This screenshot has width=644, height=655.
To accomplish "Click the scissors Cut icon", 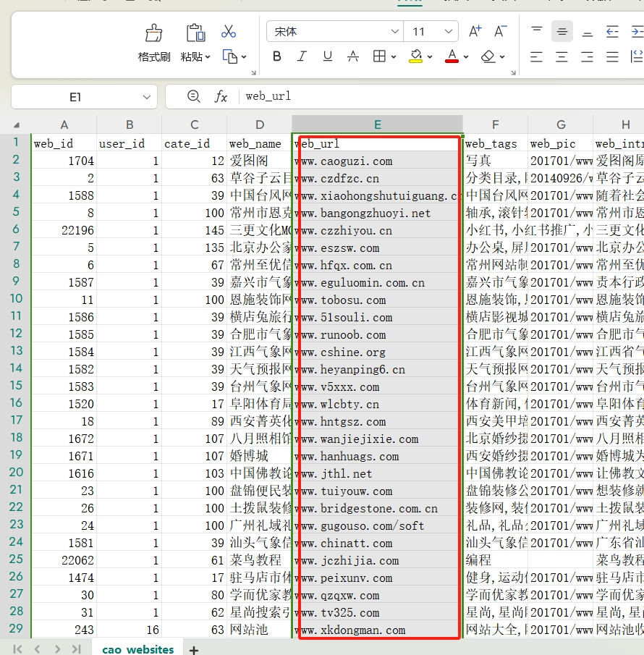I will click(229, 31).
